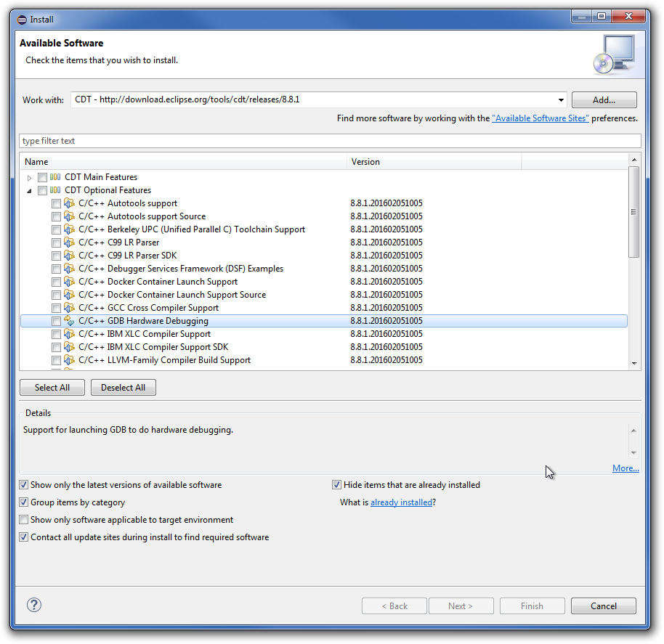Click the C/C++ Autotools support feature icon
This screenshot has width=664, height=644.
(x=70, y=203)
